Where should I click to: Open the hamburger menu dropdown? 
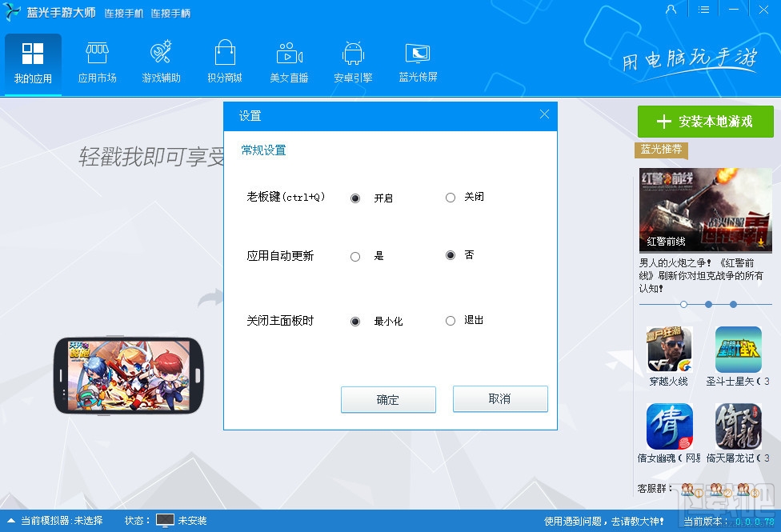705,10
